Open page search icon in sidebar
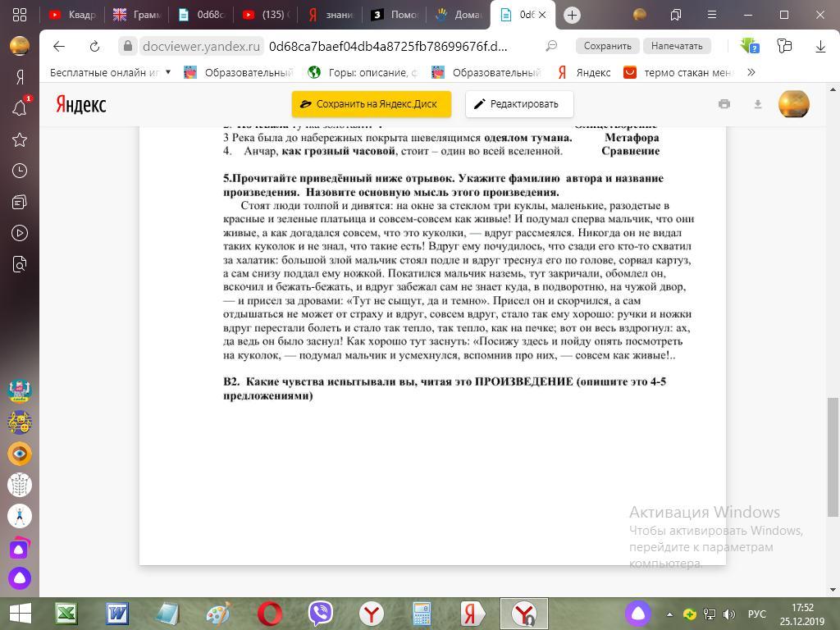The width and height of the screenshot is (840, 630). pyautogui.click(x=20, y=264)
